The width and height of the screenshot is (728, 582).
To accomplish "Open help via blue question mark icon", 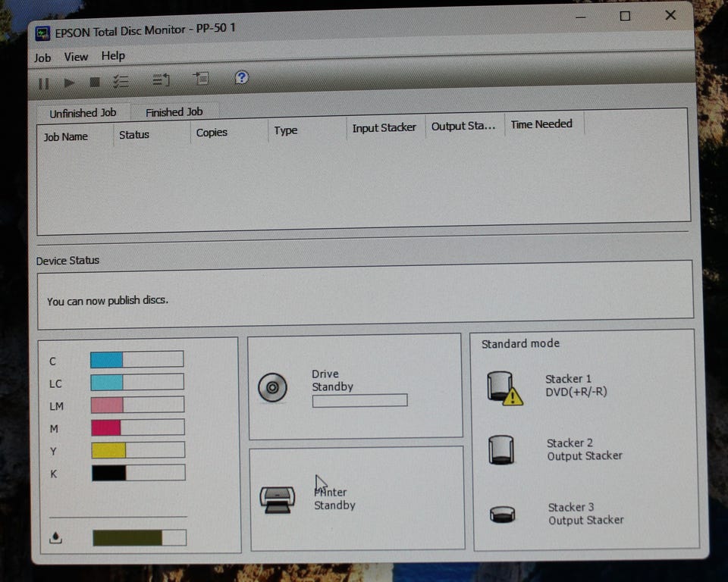I will pos(241,77).
